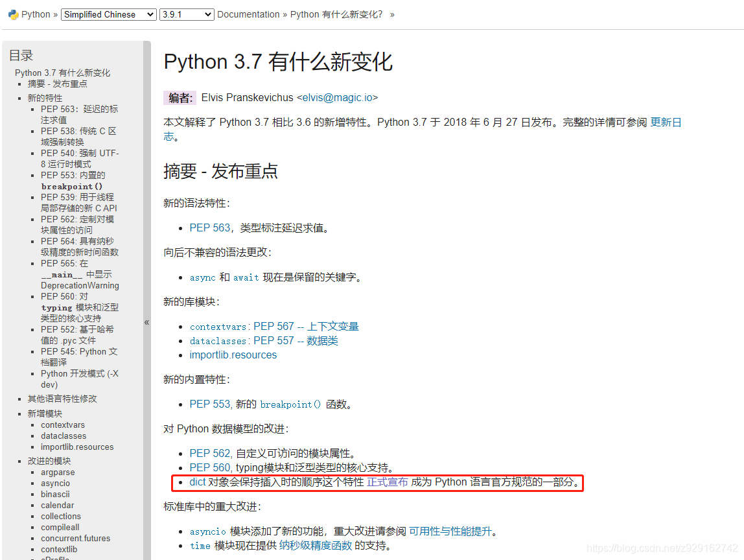The image size is (744, 560).
Task: Open PEP 538: 传统 C 区域强制转换 sidebar entry
Action: (78, 137)
